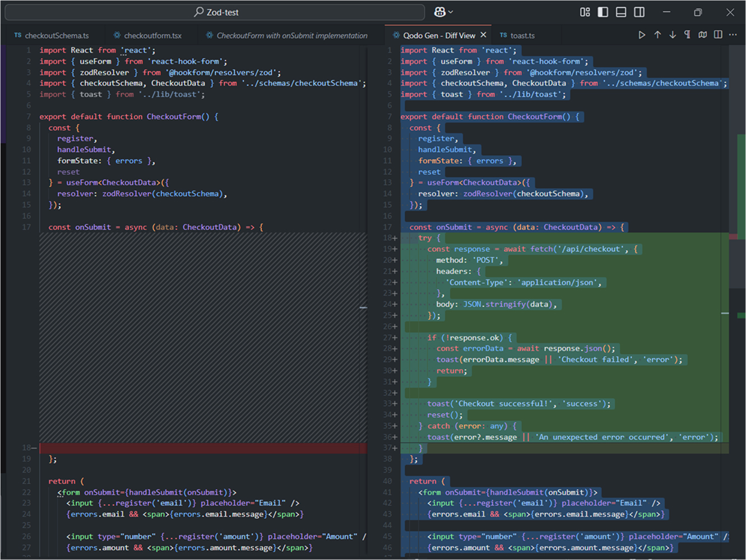Image resolution: width=746 pixels, height=560 pixels.
Task: Toggle the primary side bar
Action: 603,12
